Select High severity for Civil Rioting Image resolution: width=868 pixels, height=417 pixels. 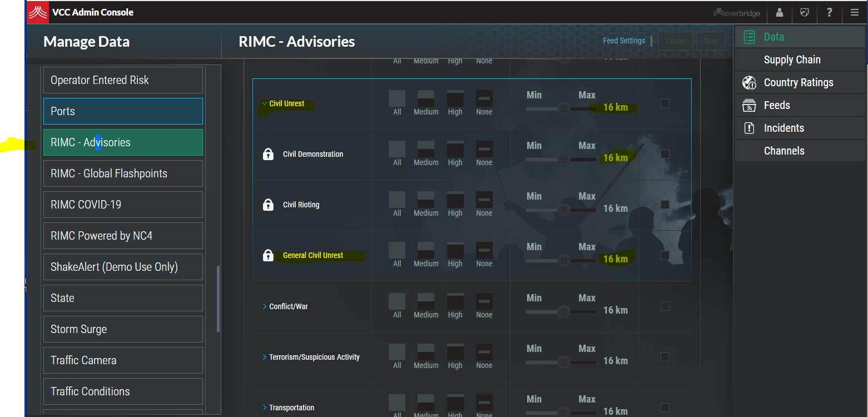(455, 200)
